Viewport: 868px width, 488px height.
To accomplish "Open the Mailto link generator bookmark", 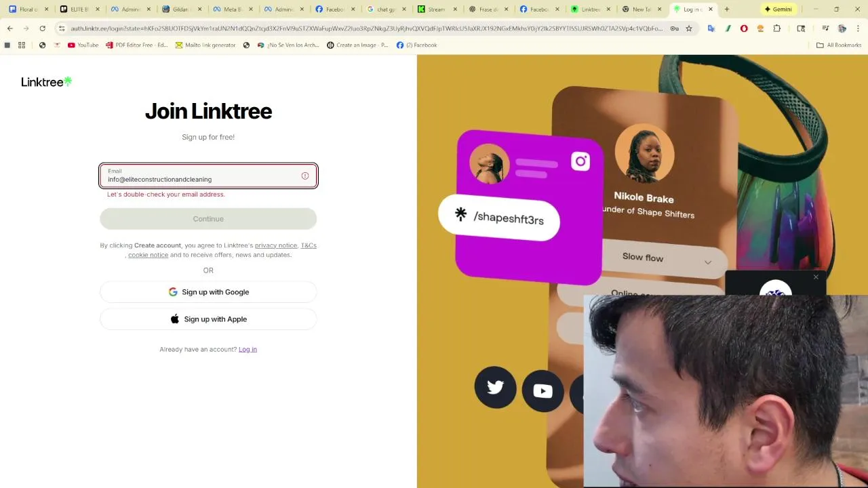I will point(205,45).
